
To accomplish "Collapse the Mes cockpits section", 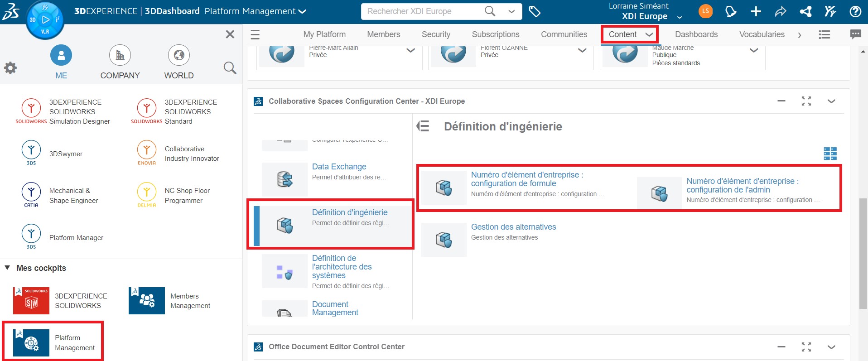I will click(7, 268).
